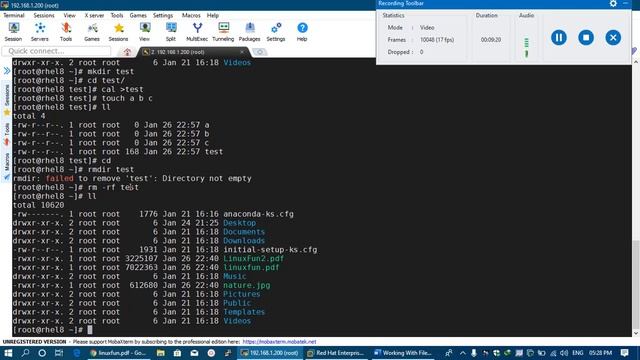Open the Cortana circle icon
This screenshot has height=360, width=640.
42,353
